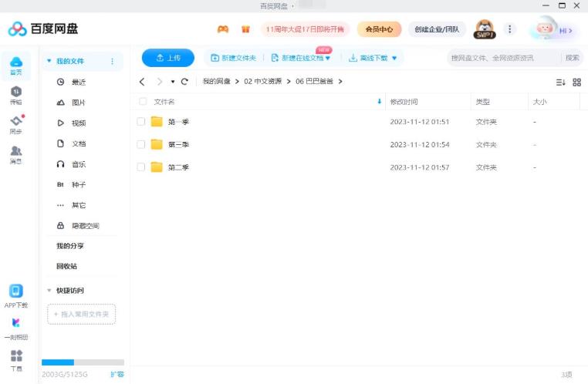Go forward with the right arrow

[x=160, y=82]
